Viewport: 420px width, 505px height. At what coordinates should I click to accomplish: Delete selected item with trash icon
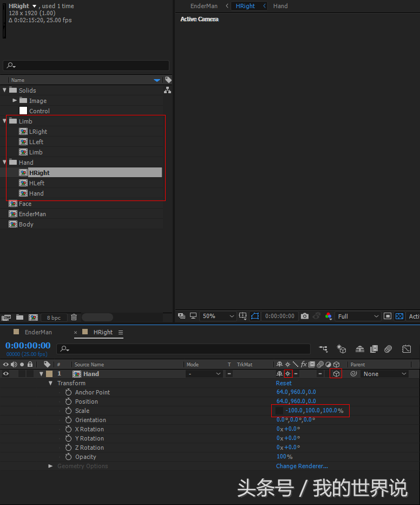(74, 318)
